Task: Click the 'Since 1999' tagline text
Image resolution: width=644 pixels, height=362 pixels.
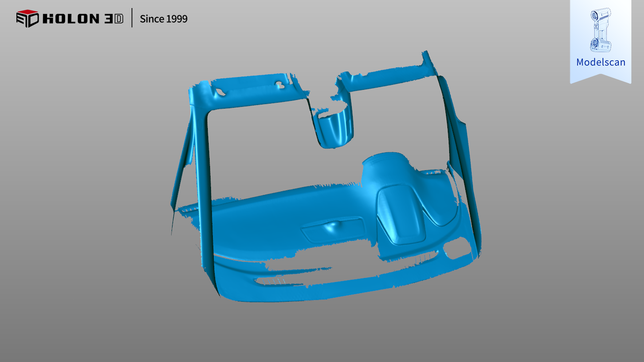Action: (163, 19)
